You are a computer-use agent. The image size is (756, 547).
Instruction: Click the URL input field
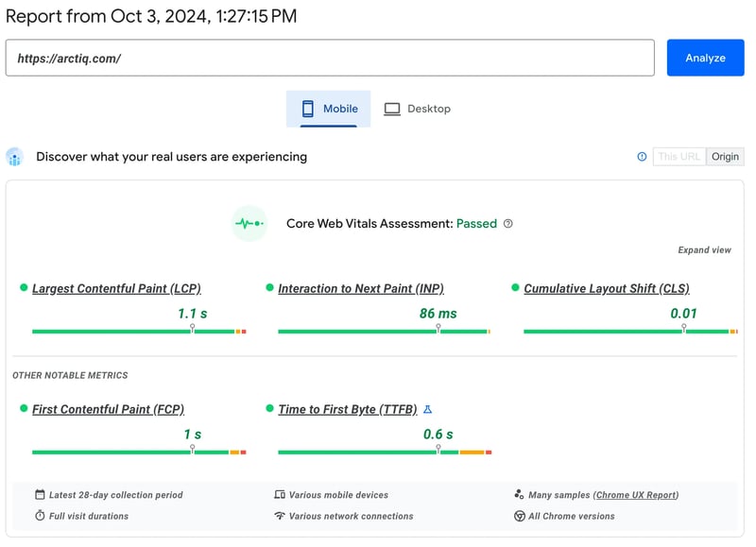coord(330,58)
